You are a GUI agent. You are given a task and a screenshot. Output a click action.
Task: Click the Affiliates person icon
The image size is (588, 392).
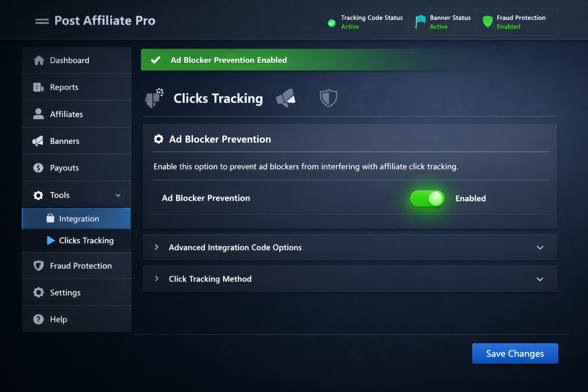click(38, 114)
